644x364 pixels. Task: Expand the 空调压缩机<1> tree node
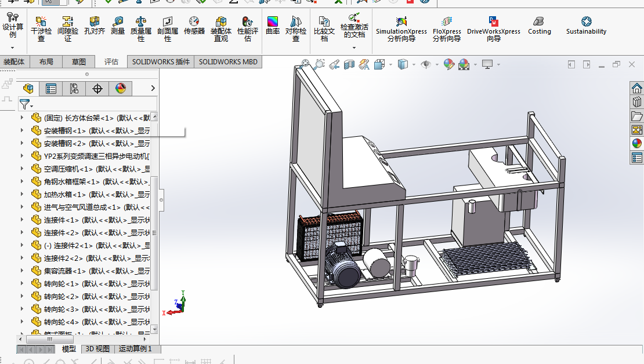(x=22, y=169)
